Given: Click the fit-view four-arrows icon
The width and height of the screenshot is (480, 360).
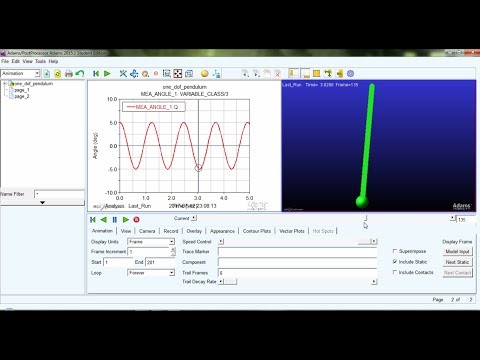Looking at the screenshot, I should pos(178,74).
